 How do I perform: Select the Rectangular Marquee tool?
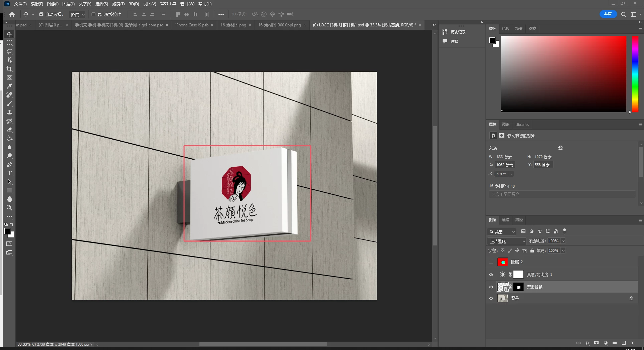click(x=9, y=43)
